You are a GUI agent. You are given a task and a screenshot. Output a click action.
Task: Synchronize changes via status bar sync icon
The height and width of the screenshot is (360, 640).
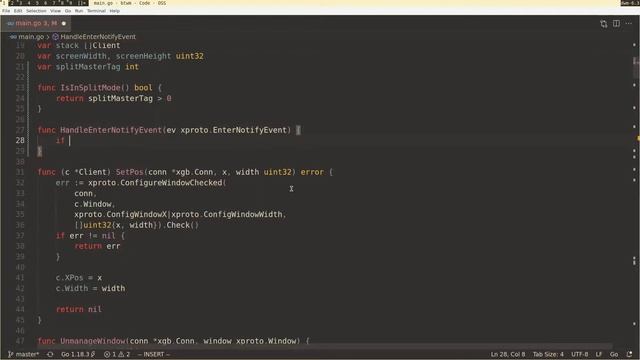[x=50, y=354]
